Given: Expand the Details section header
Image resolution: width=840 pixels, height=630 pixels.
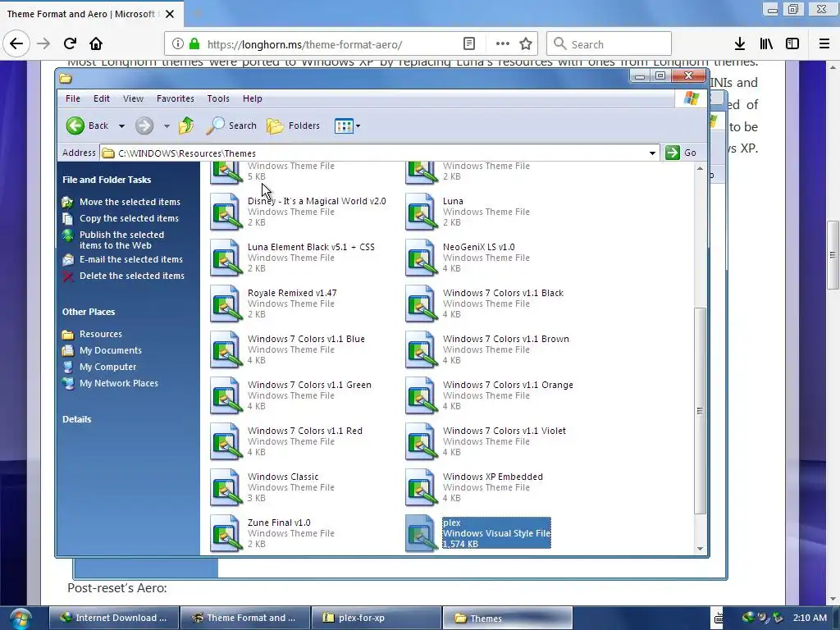Looking at the screenshot, I should 76,419.
